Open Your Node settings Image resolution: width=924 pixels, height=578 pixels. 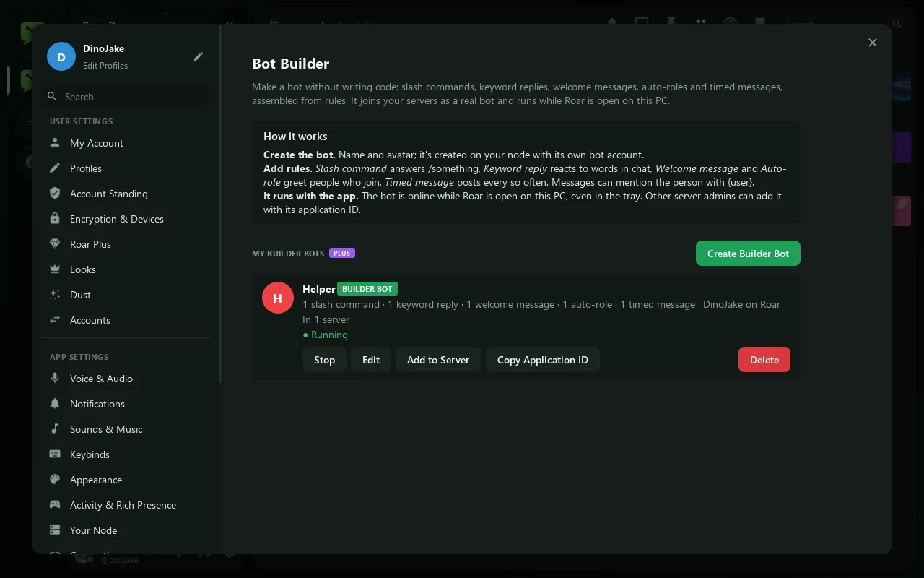click(126, 530)
